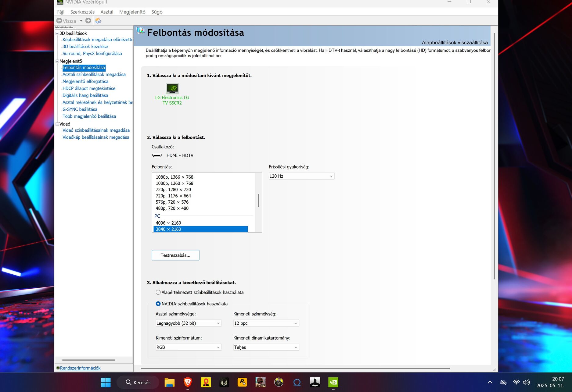Open the Rockstar Games Launcher taskbar icon
This screenshot has height=392, width=572.
coord(242,382)
